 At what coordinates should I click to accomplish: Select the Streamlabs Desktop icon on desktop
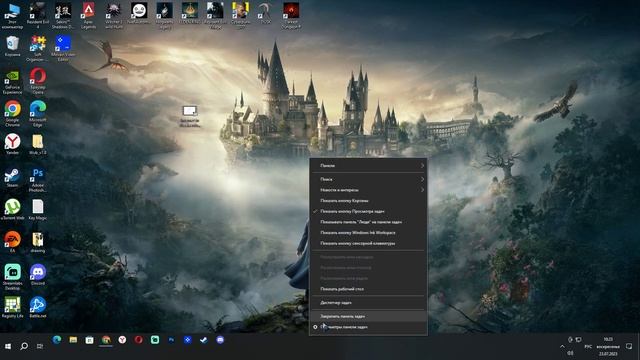pyautogui.click(x=12, y=277)
